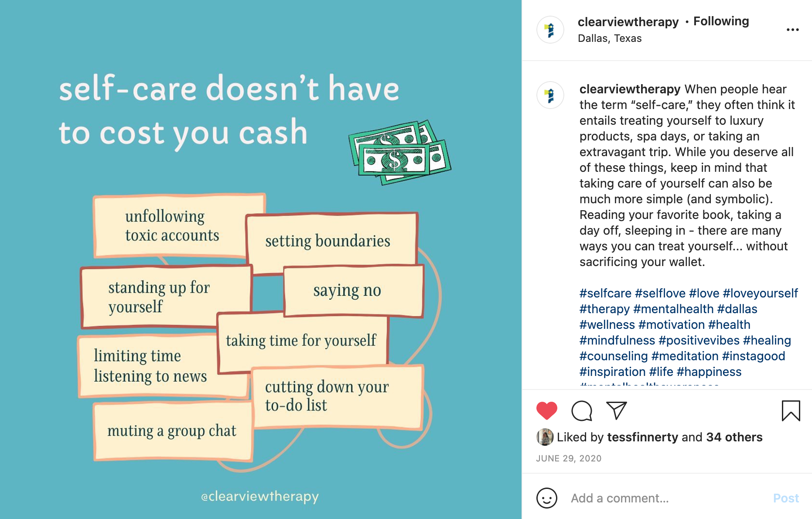Open the emoji picker smiley icon

[x=547, y=498]
